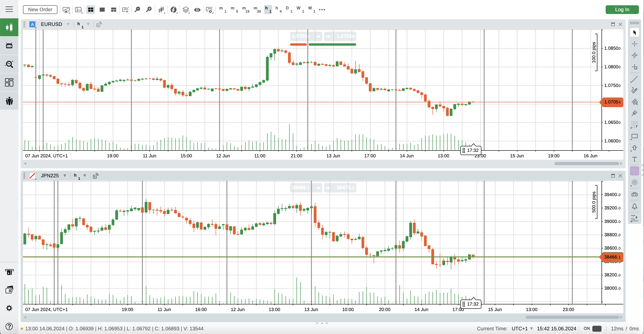The width and height of the screenshot is (644, 334).
Task: Expand the JPN225 symbol dropdown
Action: (x=65, y=176)
